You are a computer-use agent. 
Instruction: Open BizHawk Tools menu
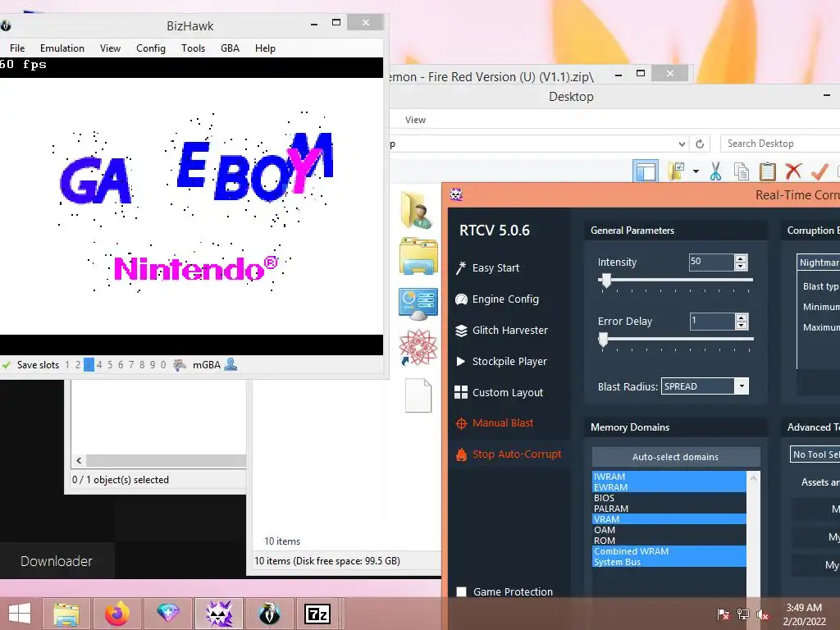(193, 48)
